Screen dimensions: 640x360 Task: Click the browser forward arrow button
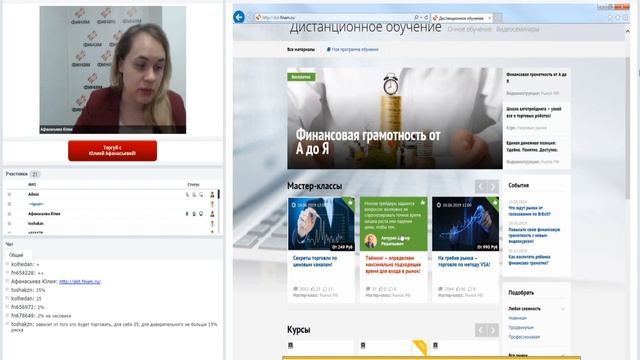(250, 17)
